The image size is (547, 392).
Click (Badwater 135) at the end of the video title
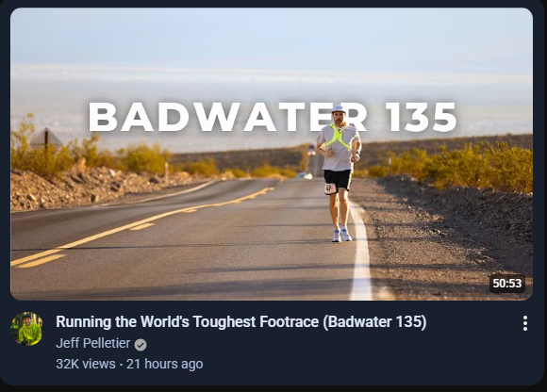tap(374, 321)
